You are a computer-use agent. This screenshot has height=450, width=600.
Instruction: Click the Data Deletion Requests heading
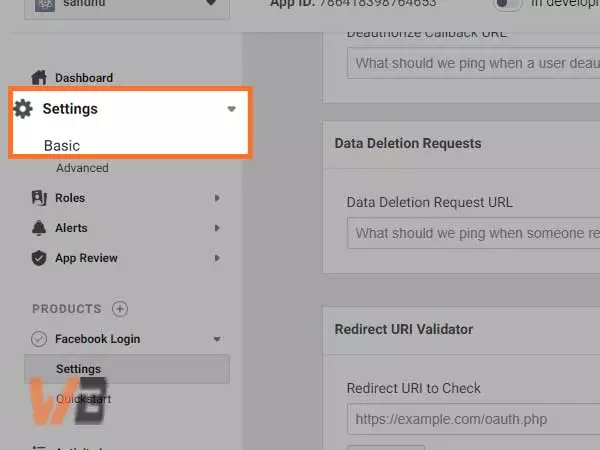click(x=408, y=143)
